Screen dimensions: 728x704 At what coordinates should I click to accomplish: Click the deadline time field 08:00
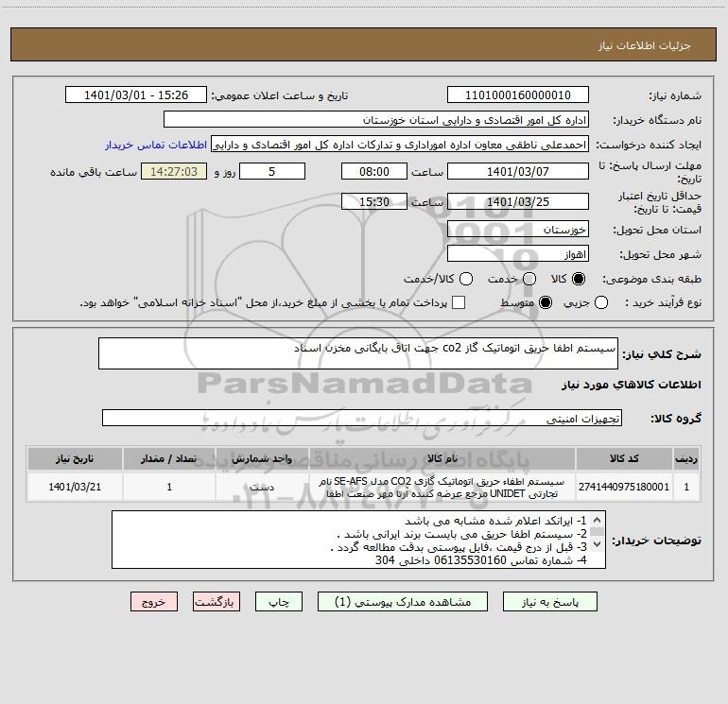[x=374, y=171]
